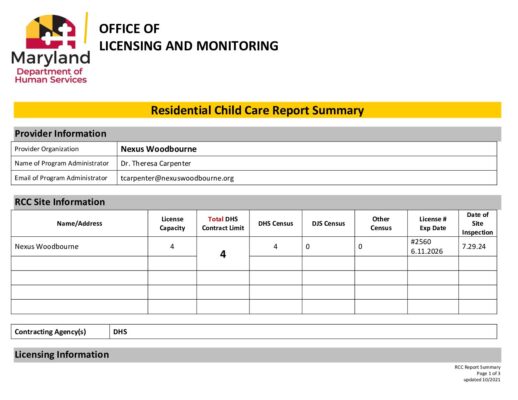Click the 'DHS Census' column header

tap(276, 223)
